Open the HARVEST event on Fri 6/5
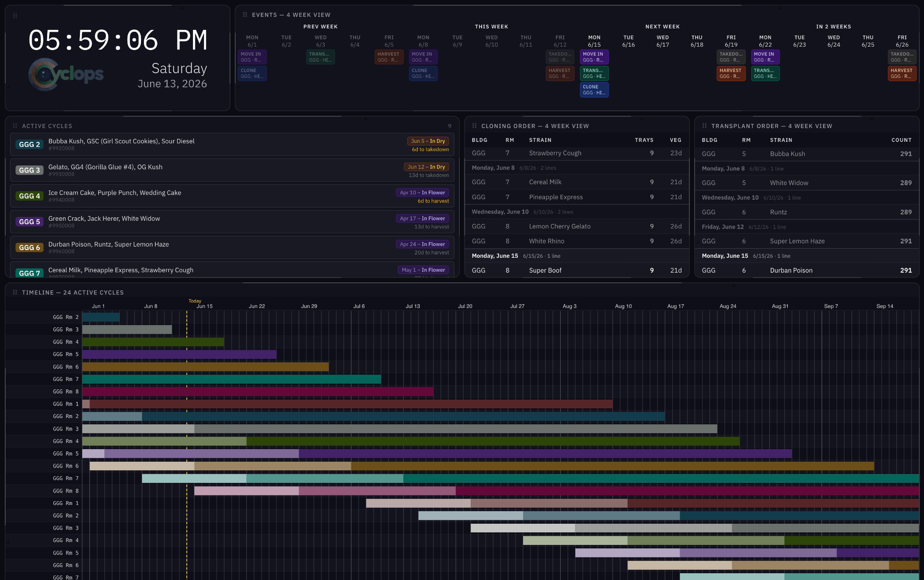The height and width of the screenshot is (580, 924). pos(389,57)
